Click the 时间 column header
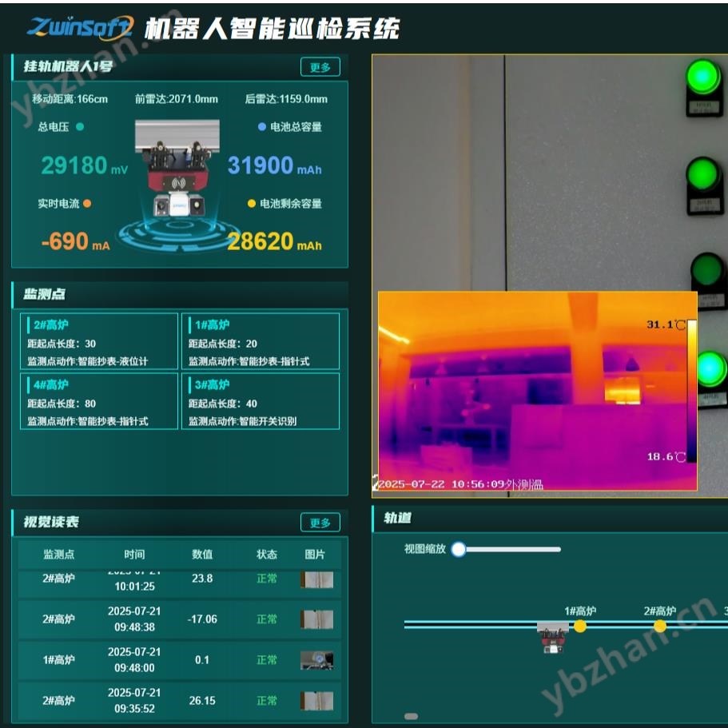728x728 pixels. click(x=134, y=555)
